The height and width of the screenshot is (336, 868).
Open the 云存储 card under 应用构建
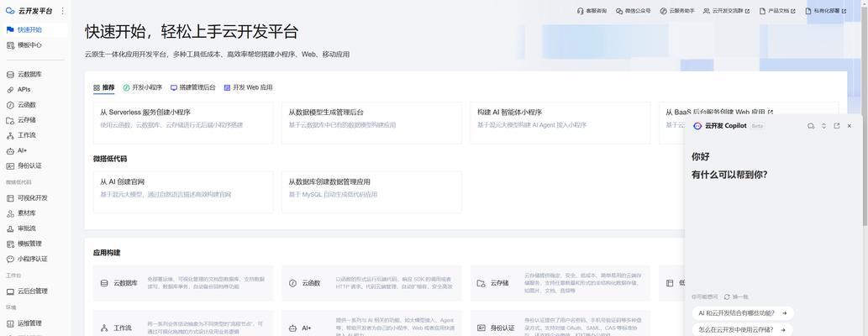[560, 283]
